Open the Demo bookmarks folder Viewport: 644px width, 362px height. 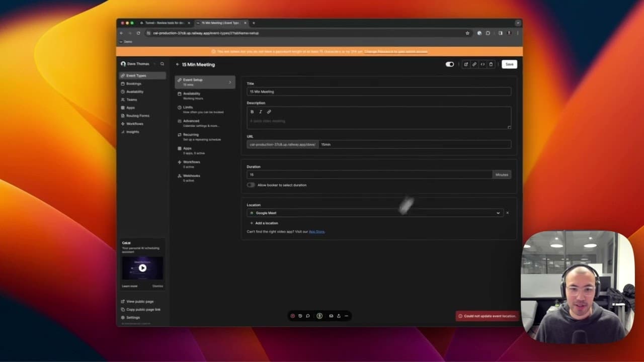pos(126,42)
